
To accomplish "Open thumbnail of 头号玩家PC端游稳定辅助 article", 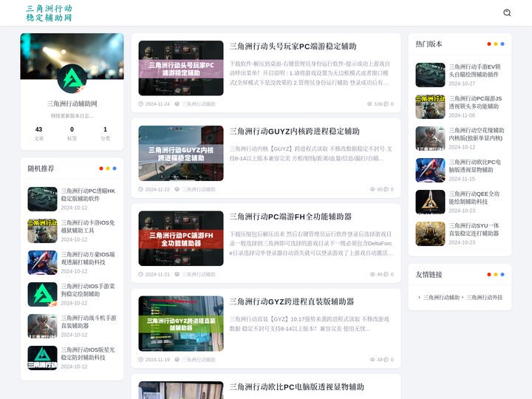I will tap(181, 68).
